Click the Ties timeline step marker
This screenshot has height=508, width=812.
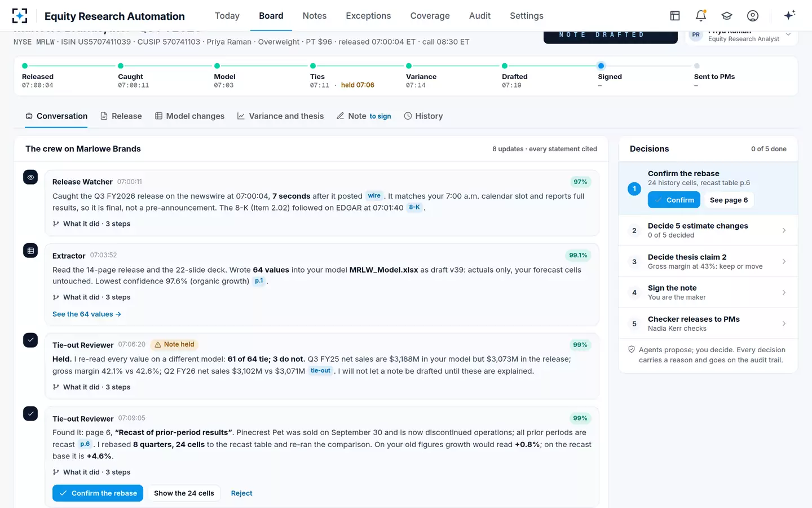coord(313,66)
